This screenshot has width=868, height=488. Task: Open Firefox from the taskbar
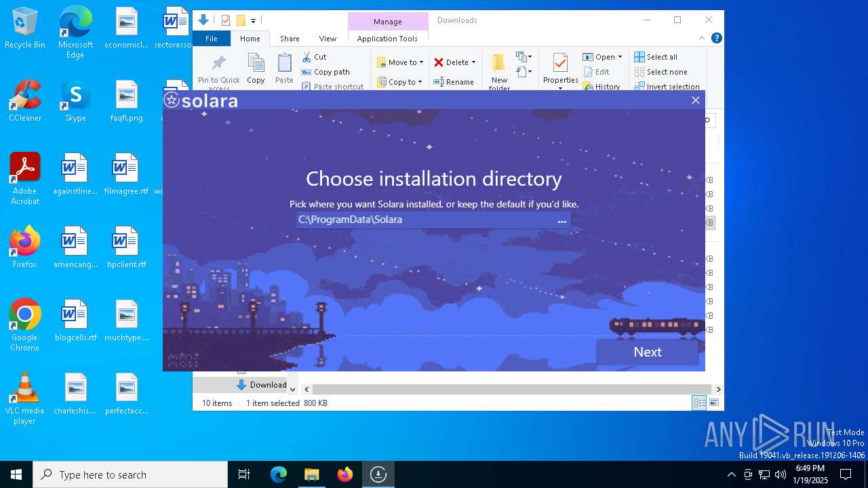coord(345,474)
